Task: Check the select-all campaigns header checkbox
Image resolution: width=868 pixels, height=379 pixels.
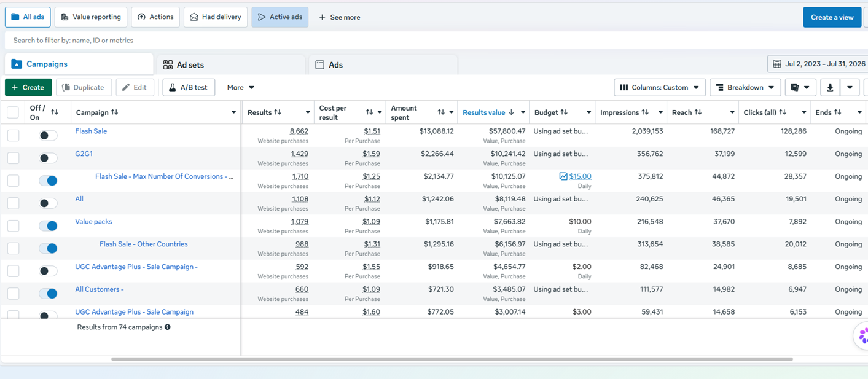Action: click(13, 112)
